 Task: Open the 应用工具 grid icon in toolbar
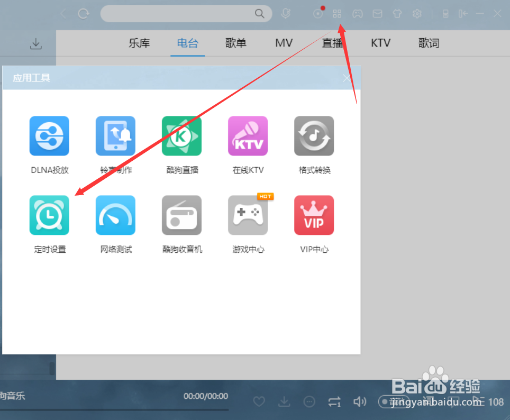pos(337,14)
